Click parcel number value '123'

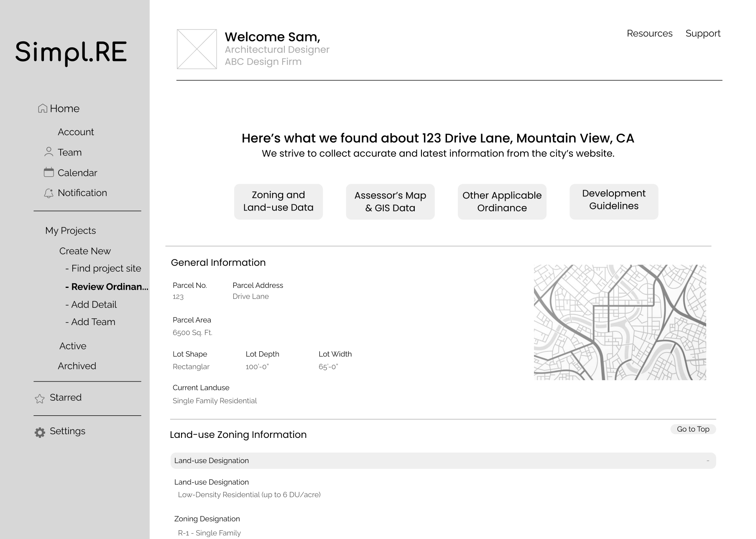click(x=178, y=297)
